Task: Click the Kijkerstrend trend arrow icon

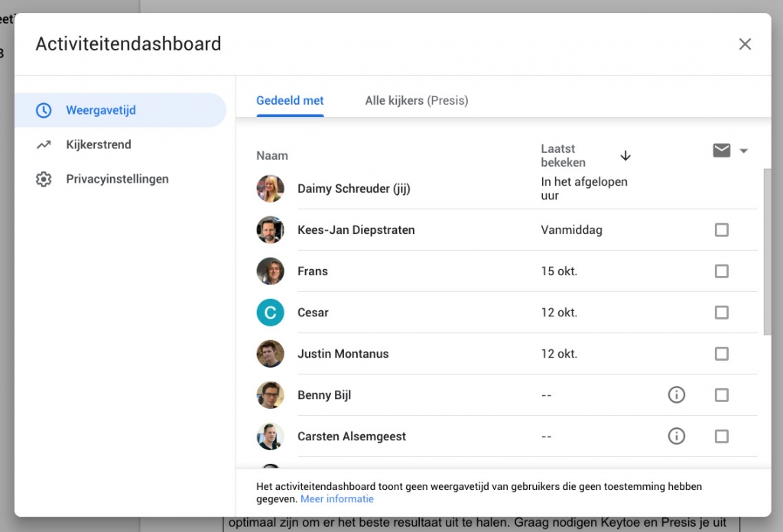Action: [x=44, y=144]
